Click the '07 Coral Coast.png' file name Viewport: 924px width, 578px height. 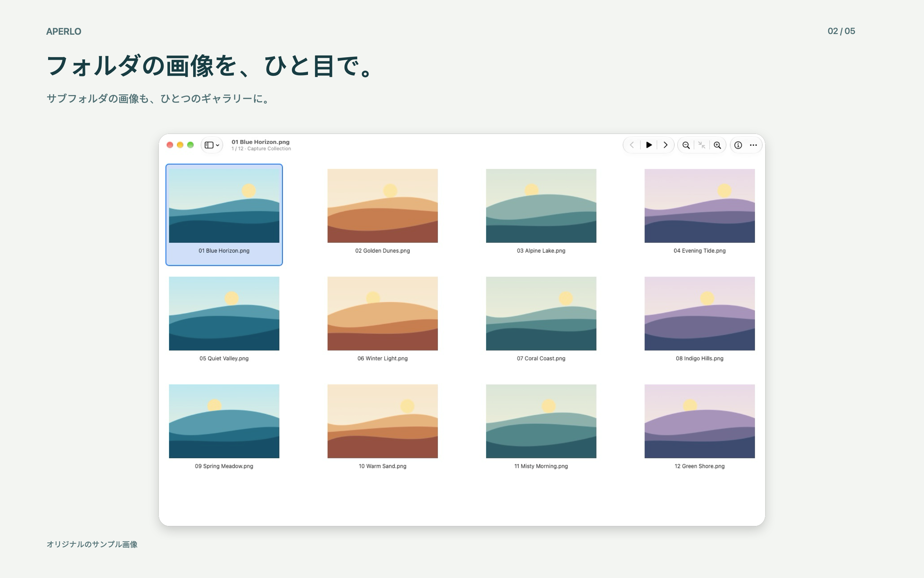pos(541,359)
